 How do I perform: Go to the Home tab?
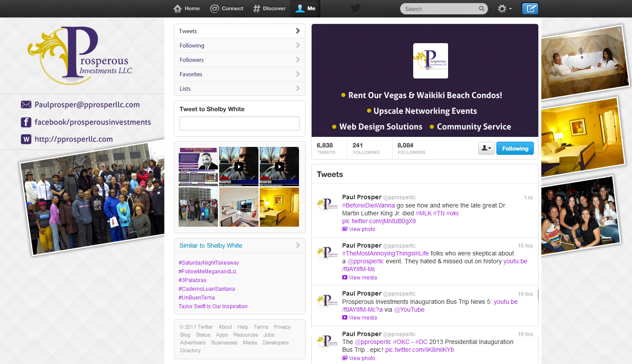[187, 9]
